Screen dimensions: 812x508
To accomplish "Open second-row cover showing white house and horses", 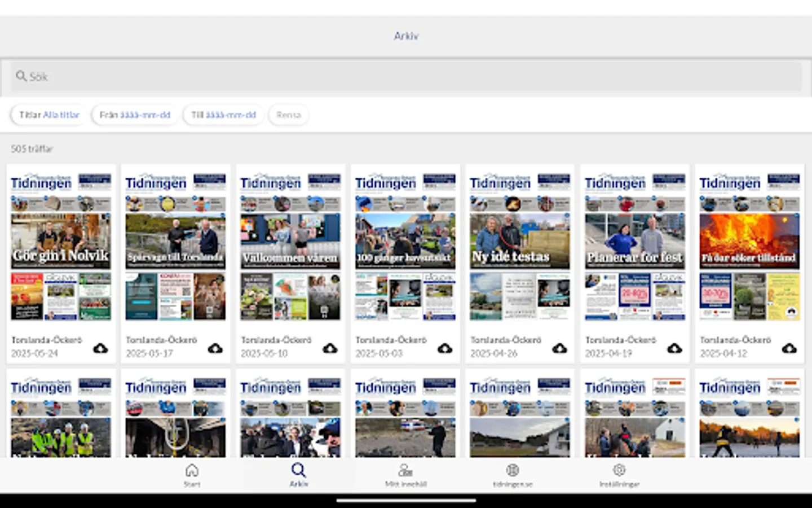I will click(x=635, y=417).
